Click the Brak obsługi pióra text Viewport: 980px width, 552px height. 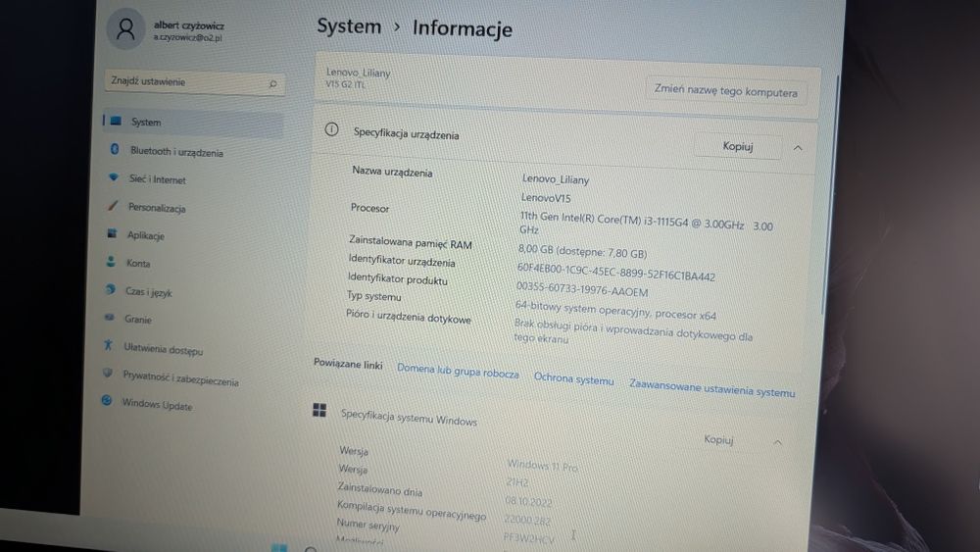[632, 332]
